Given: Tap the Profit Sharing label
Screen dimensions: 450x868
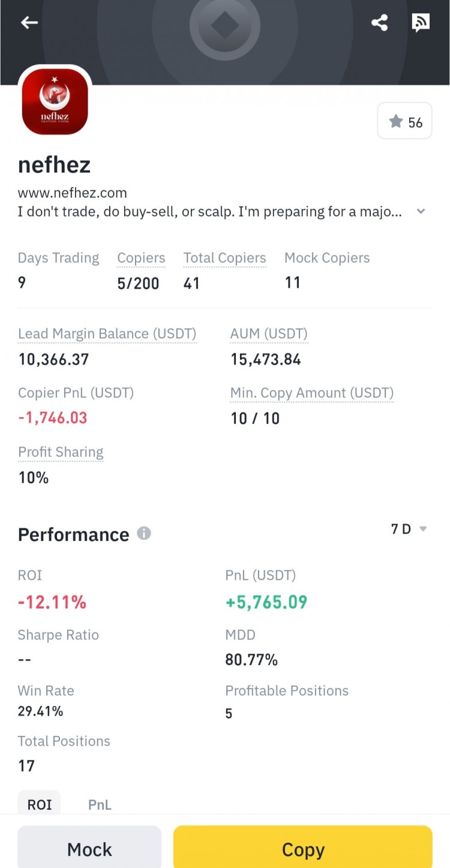Looking at the screenshot, I should coord(61,452).
